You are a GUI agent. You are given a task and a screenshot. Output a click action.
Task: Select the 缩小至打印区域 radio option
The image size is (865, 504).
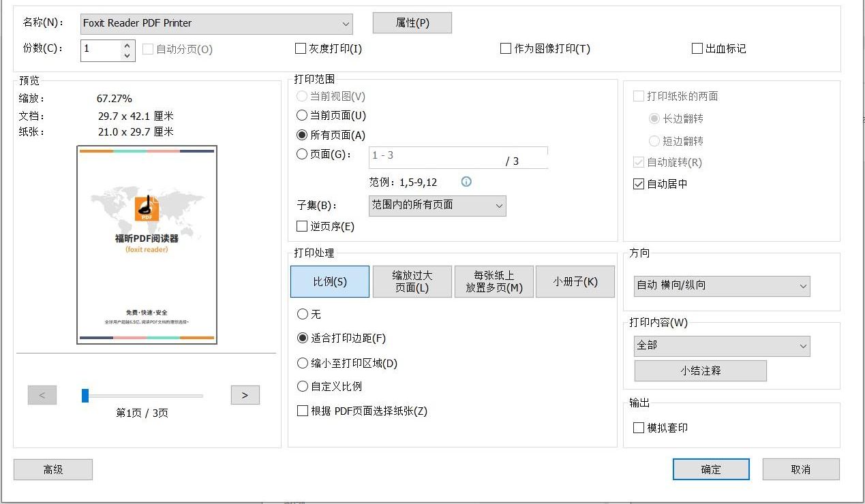[302, 363]
